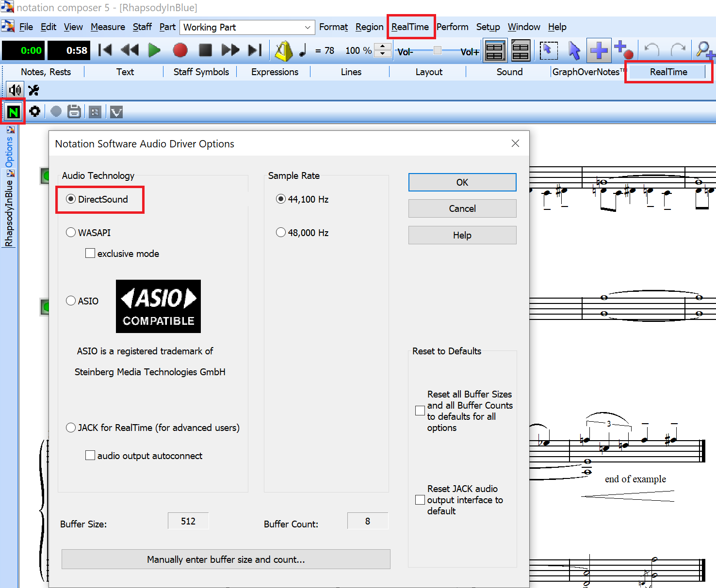Click the green N RealTime icon

coord(13,112)
